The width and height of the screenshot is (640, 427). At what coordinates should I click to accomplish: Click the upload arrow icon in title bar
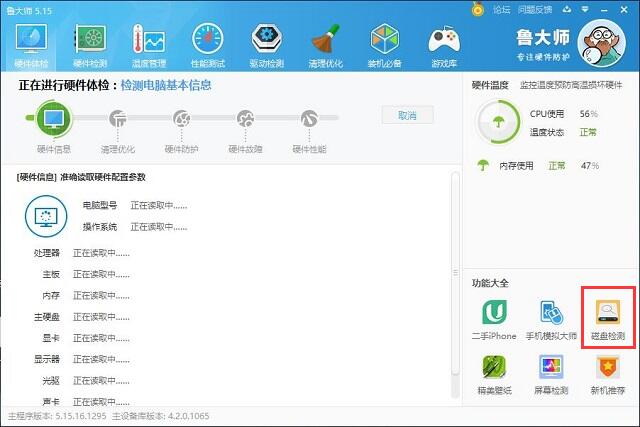point(567,9)
